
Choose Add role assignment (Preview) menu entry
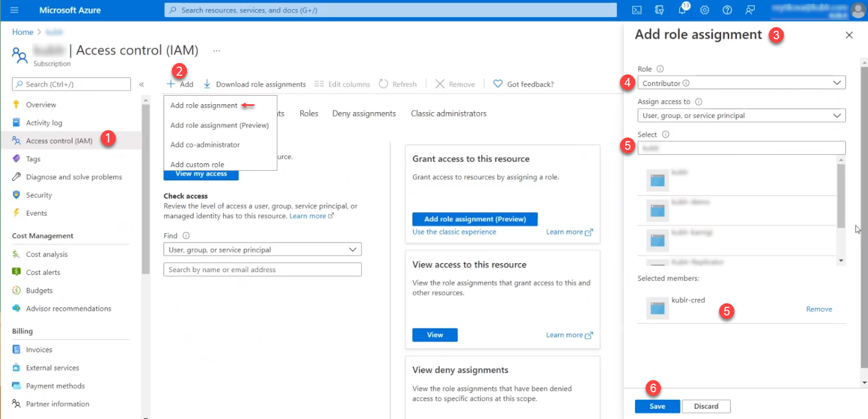coord(220,125)
